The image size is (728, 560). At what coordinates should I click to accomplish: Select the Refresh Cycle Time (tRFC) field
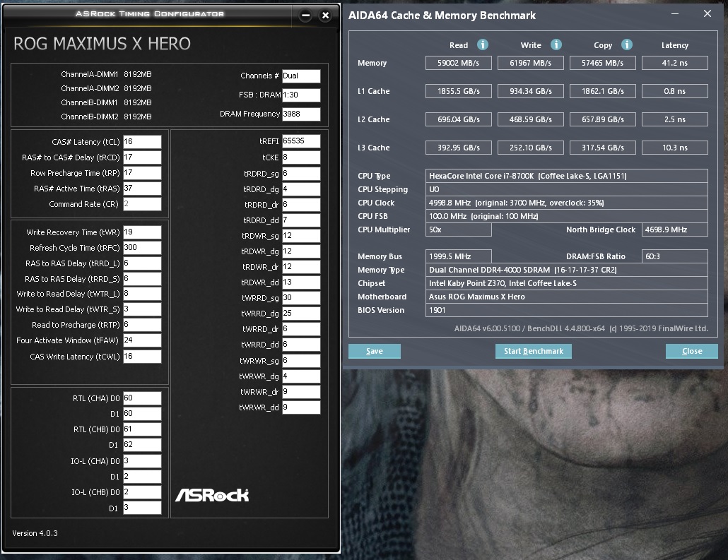click(142, 248)
